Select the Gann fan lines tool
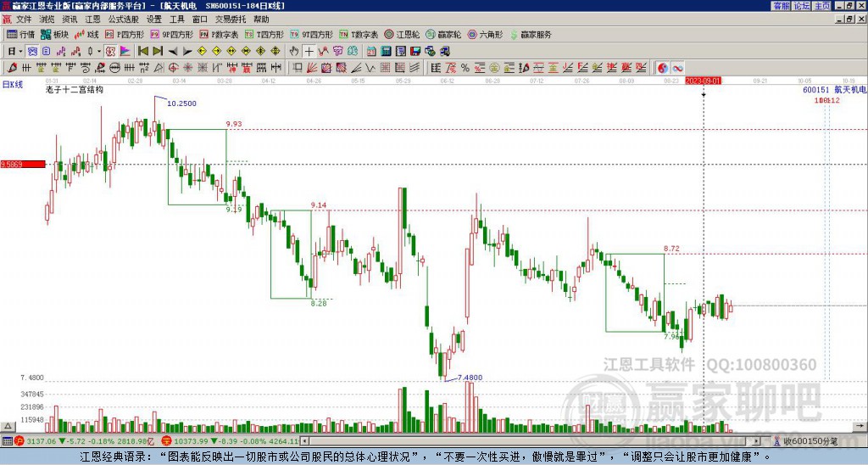The height and width of the screenshot is (465, 868). [312, 68]
